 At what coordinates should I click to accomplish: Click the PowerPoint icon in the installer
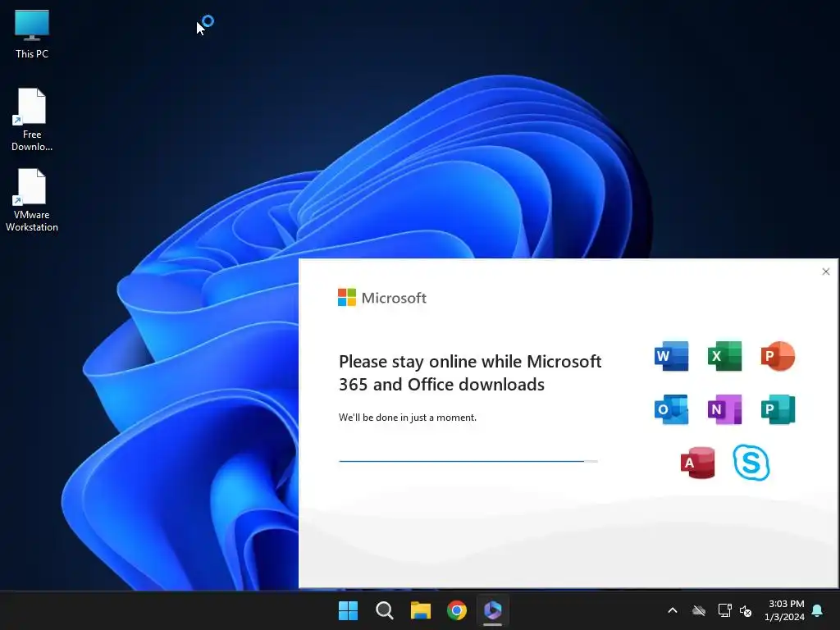tap(778, 356)
